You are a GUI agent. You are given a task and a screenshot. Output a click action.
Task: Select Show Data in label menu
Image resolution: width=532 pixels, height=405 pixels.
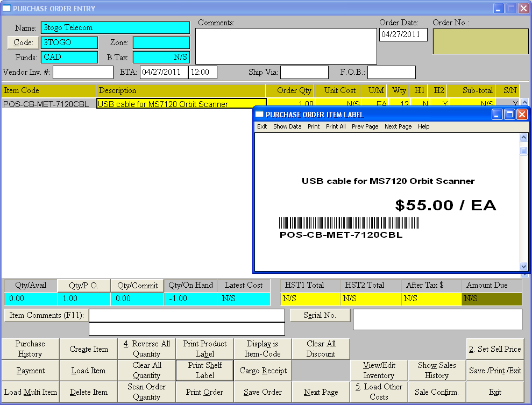click(x=287, y=126)
